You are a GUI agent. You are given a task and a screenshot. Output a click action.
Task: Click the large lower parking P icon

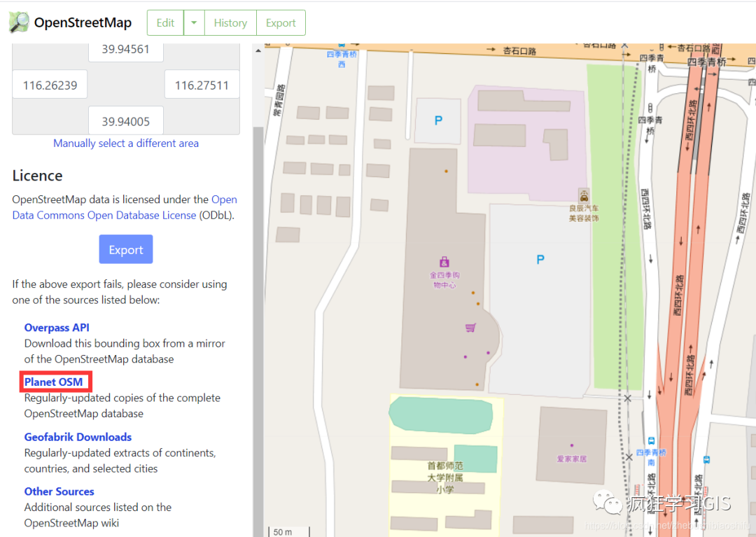[540, 260]
